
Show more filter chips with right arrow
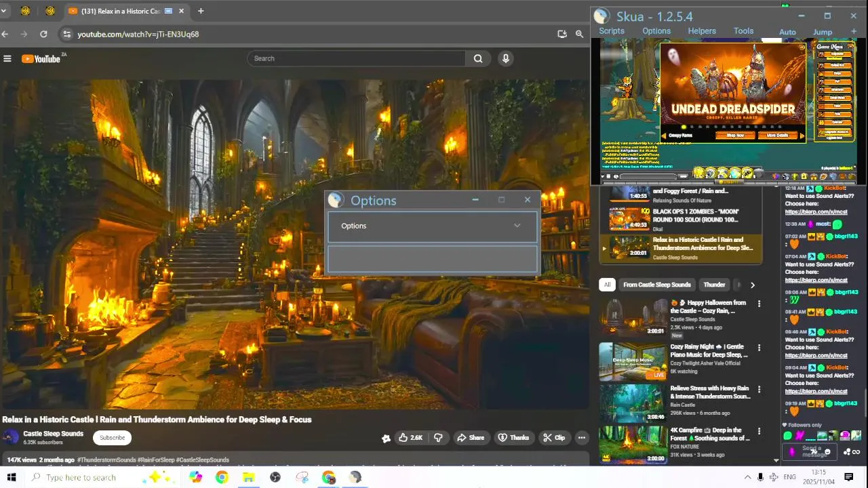tap(752, 285)
